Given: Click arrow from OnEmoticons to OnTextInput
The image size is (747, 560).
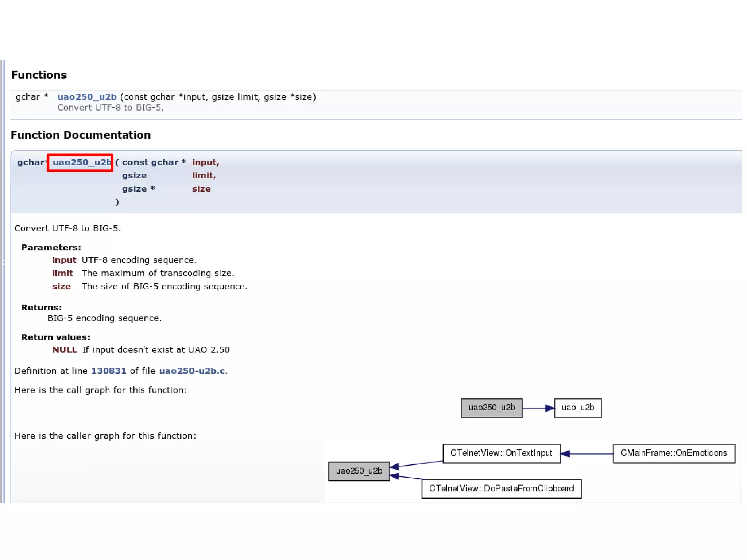Looking at the screenshot, I should [587, 453].
